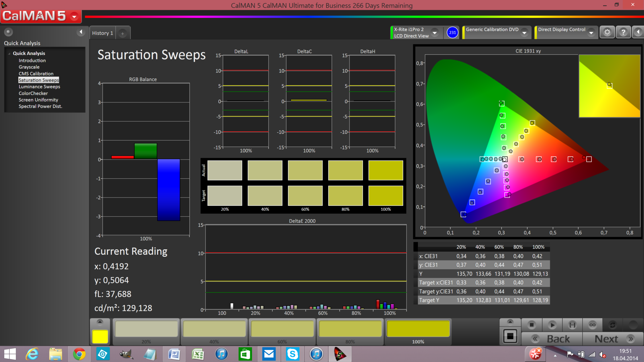The image size is (644, 362).
Task: Toggle the record circle in left panel
Action: [x=8, y=32]
